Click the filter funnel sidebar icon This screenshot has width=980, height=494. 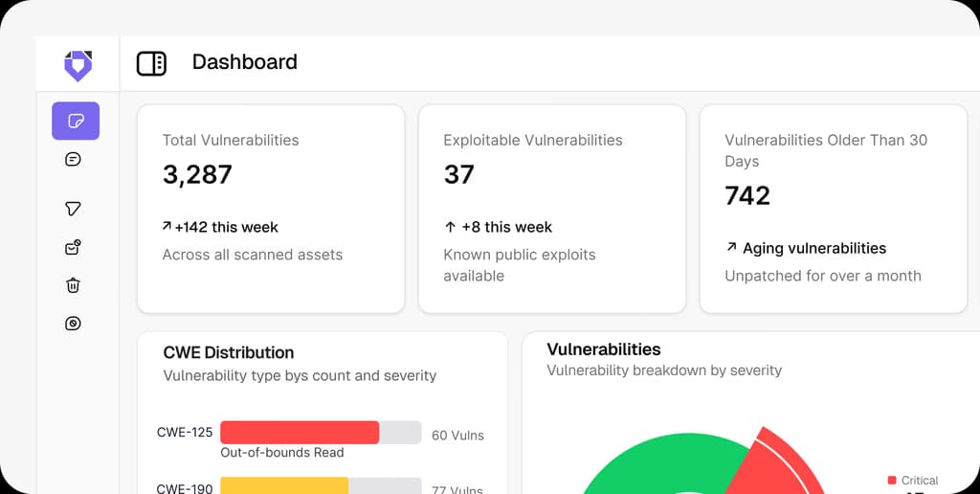(74, 209)
